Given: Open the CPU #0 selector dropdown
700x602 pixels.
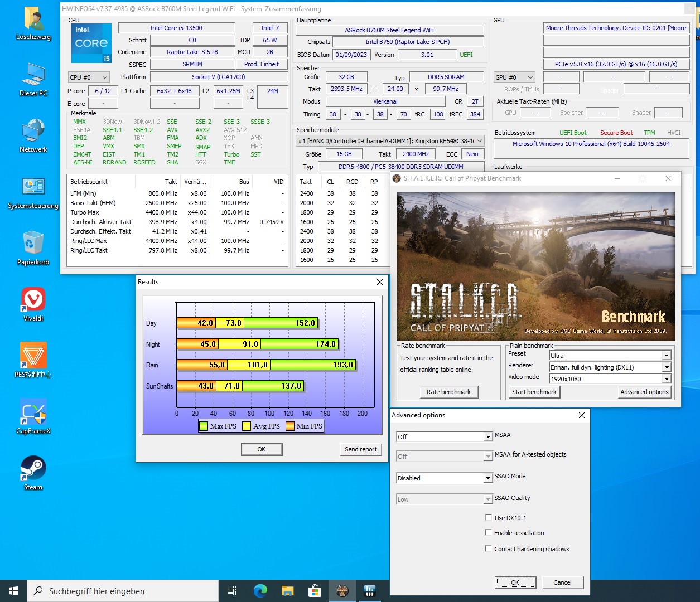Looking at the screenshot, I should click(x=89, y=77).
